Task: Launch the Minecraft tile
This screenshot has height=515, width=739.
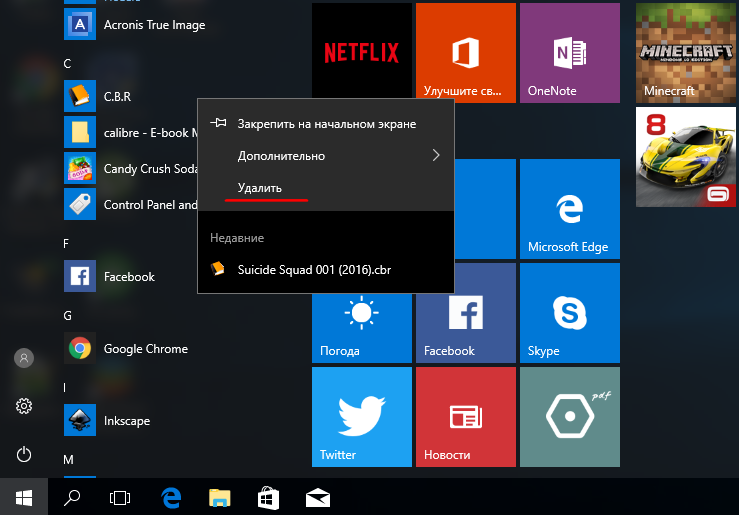Action: click(685, 53)
